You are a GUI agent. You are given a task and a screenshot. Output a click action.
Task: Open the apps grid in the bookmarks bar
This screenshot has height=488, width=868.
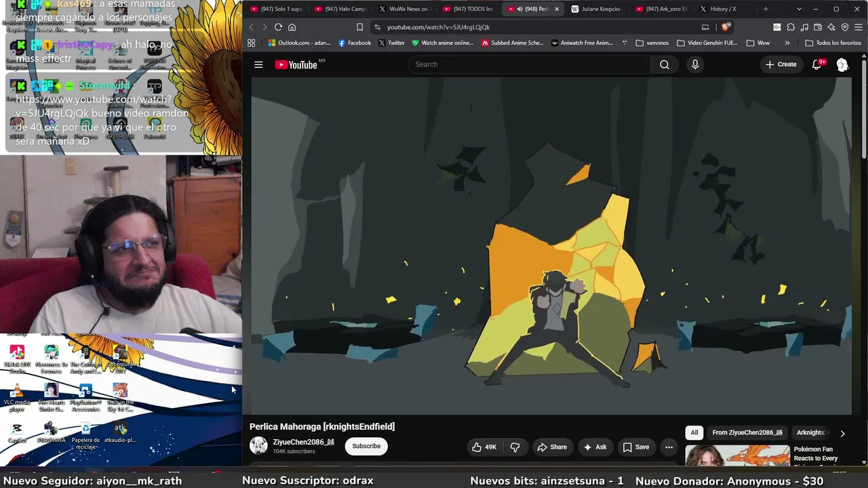(x=252, y=43)
